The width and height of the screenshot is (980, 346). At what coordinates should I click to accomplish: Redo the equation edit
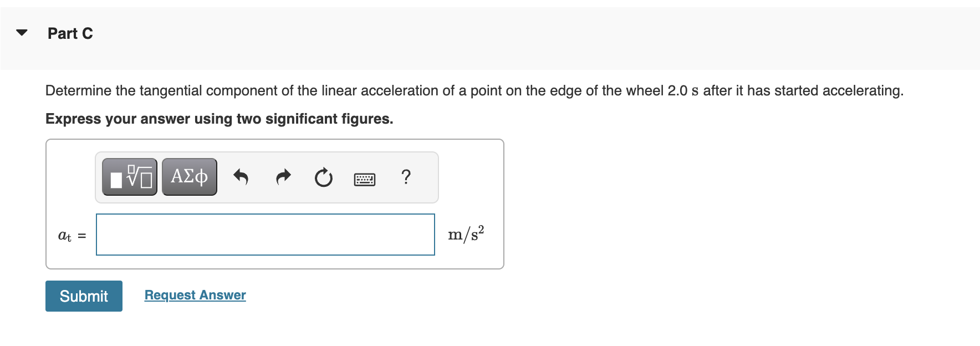point(283,176)
